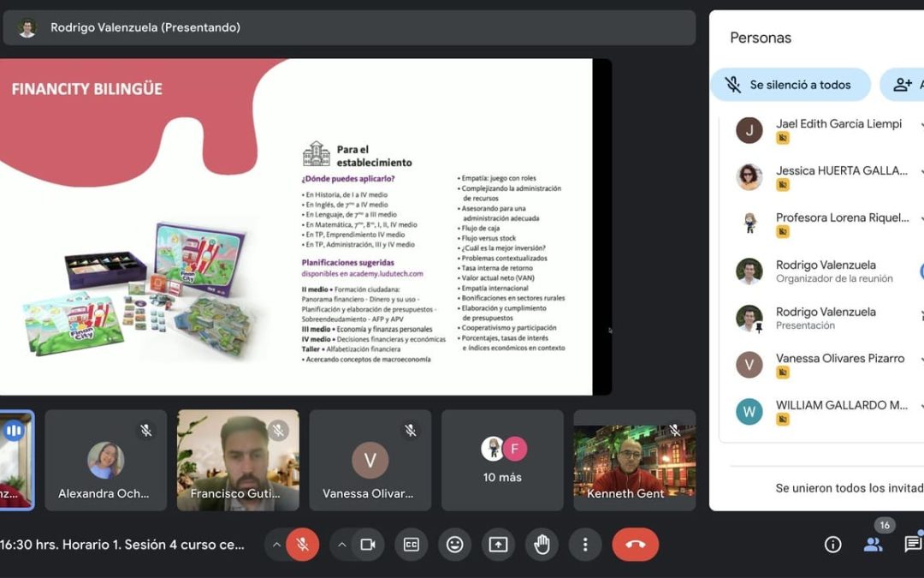This screenshot has width=924, height=578.
Task: Click the muted mic icon on Kenneth Gent's tile
Action: 675,431
